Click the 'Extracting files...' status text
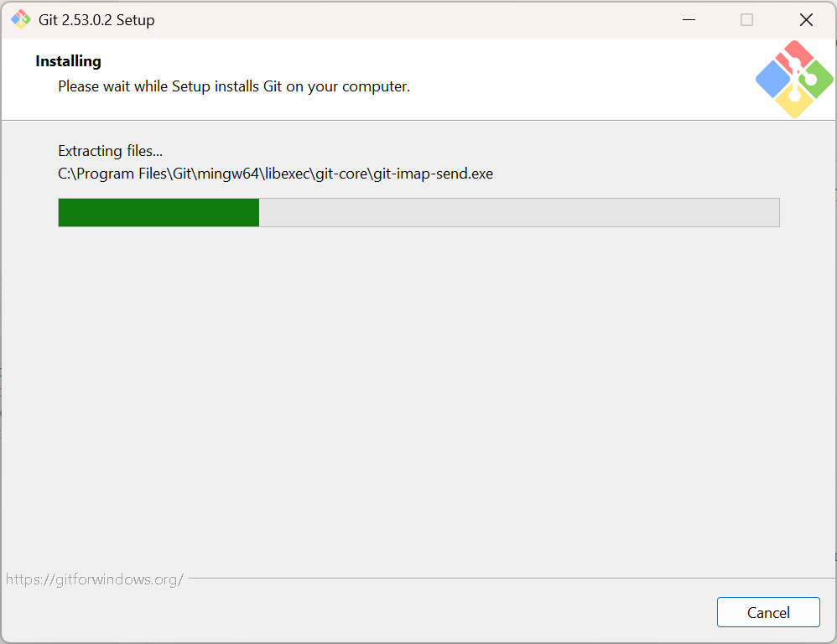 tap(111, 151)
